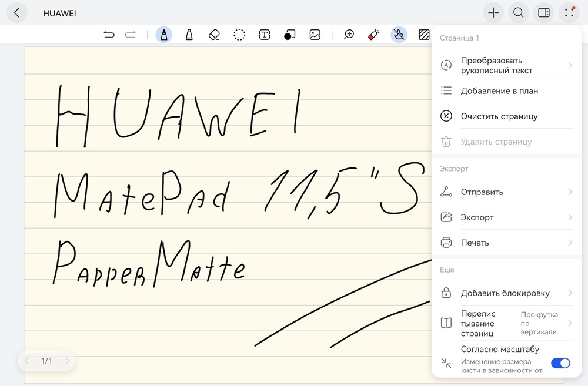Viewport: 588px width, 386px height.
Task: Expand the Экспорт options
Action: [x=506, y=217]
